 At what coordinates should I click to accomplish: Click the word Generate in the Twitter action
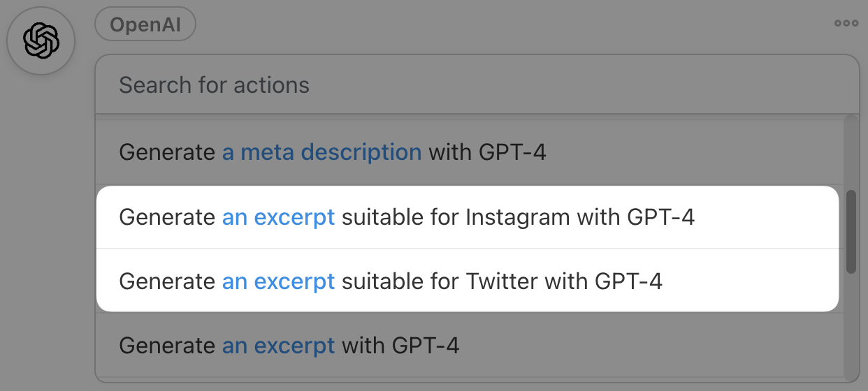[167, 281]
